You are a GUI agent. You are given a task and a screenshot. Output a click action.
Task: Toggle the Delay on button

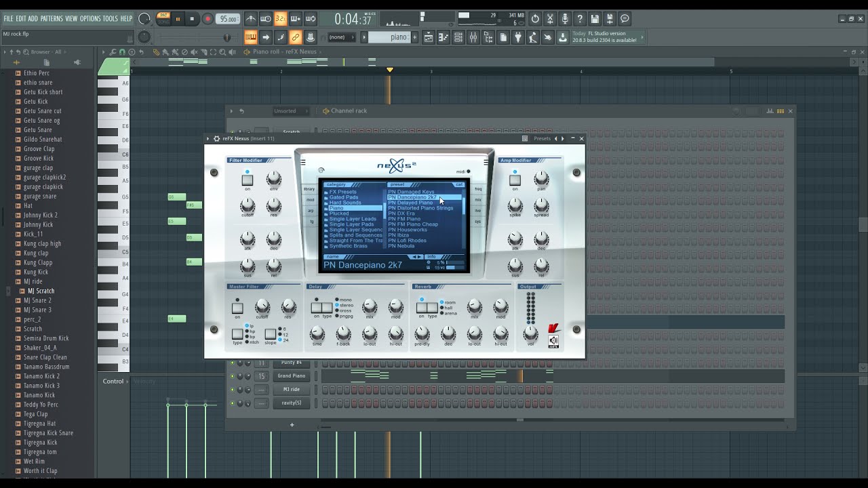(316, 308)
